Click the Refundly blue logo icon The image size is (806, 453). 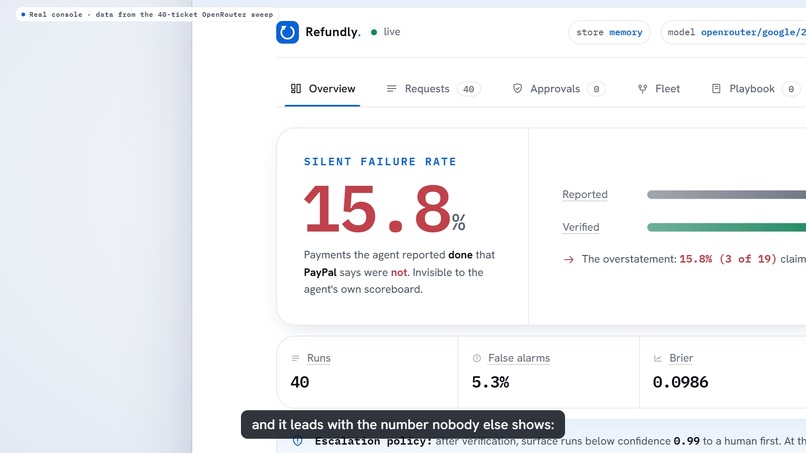287,32
